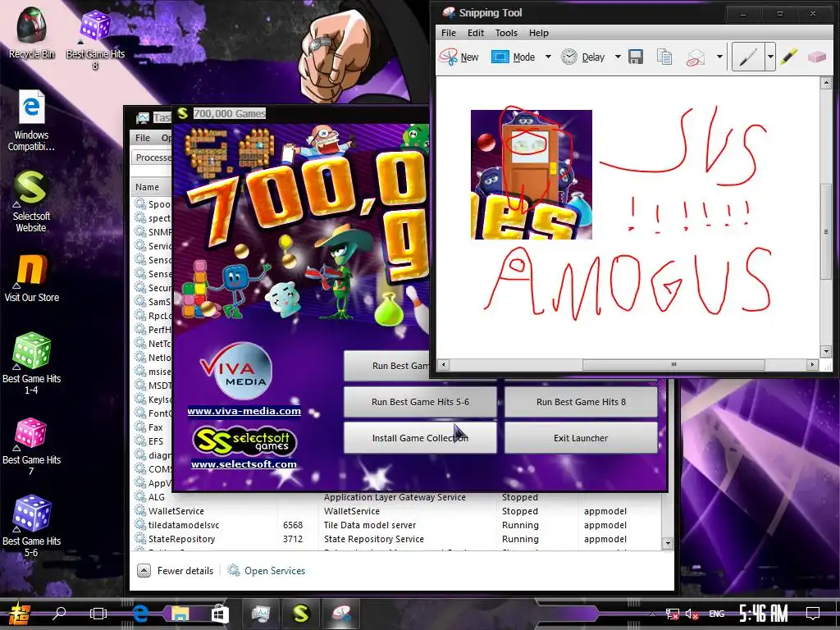Image resolution: width=840 pixels, height=630 pixels.
Task: Open Snipping Tool Help menu
Action: tap(538, 33)
